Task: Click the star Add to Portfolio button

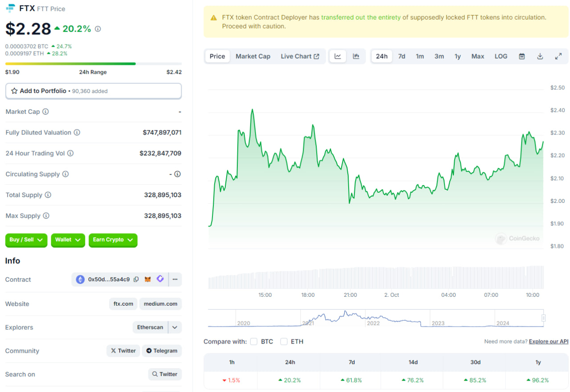Action: pyautogui.click(x=94, y=91)
